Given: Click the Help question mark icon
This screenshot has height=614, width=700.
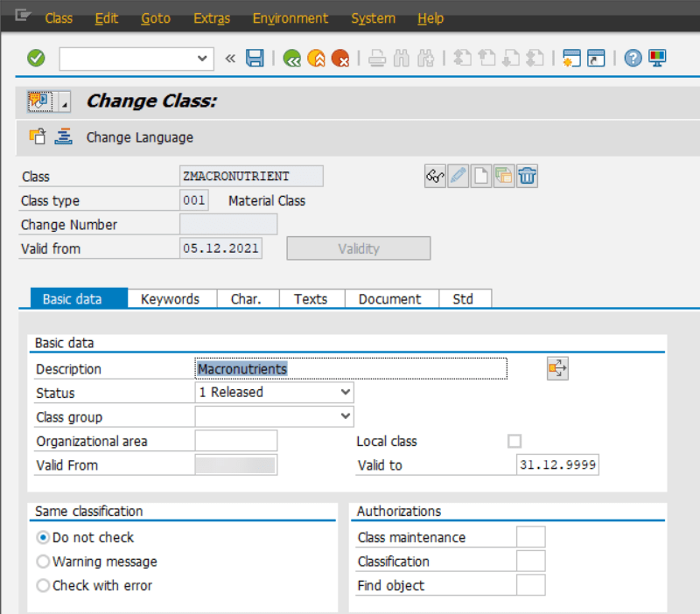Looking at the screenshot, I should [x=633, y=58].
